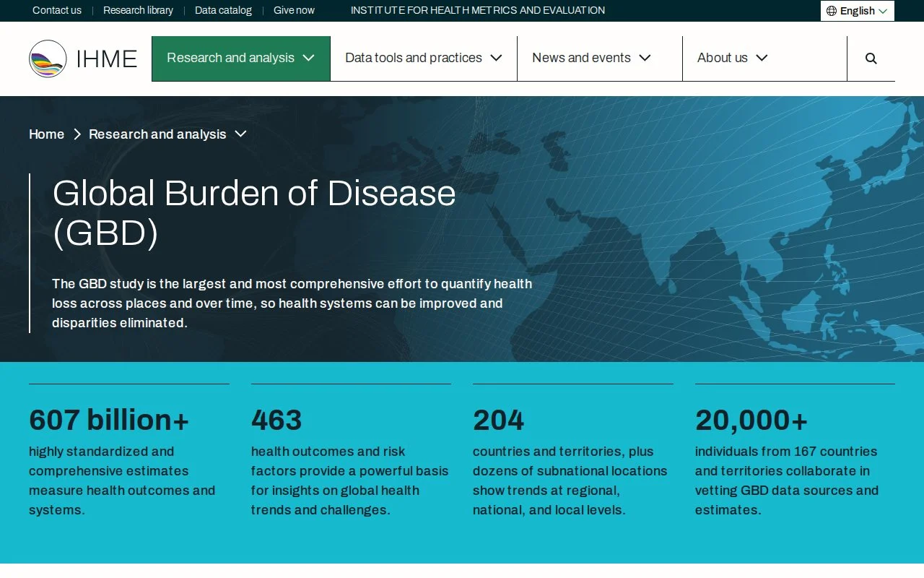Image resolution: width=924 pixels, height=578 pixels.
Task: Click the Give now link
Action: (x=294, y=10)
